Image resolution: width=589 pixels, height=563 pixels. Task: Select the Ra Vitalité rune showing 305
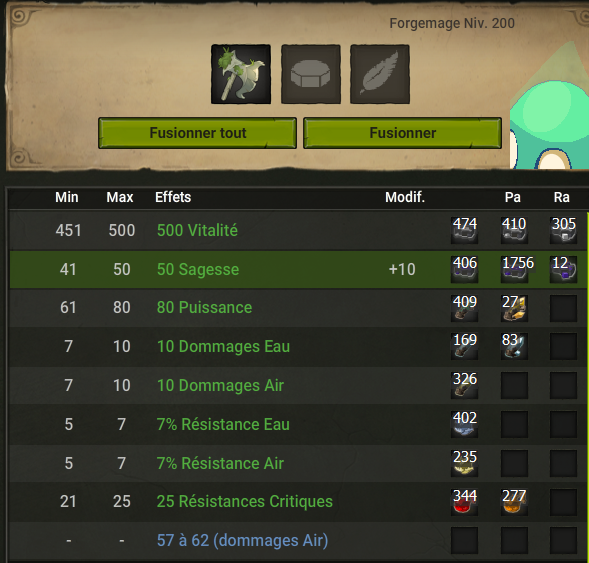[563, 230]
